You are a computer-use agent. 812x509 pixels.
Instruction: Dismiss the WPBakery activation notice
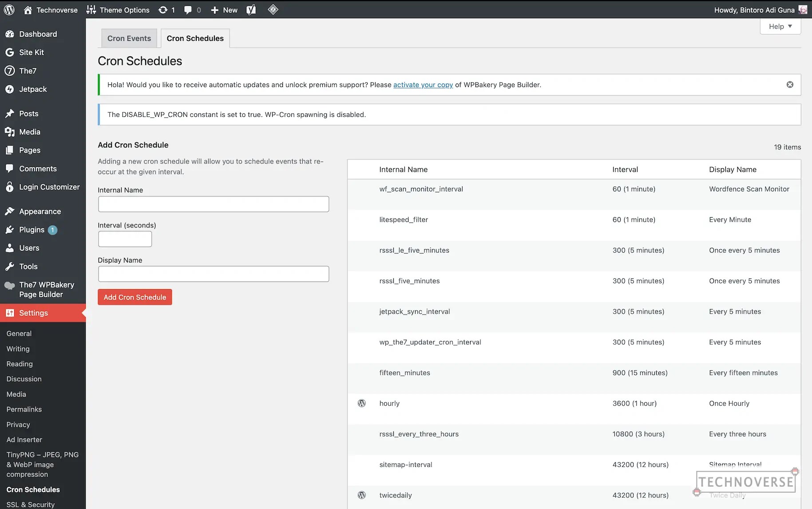pos(790,84)
